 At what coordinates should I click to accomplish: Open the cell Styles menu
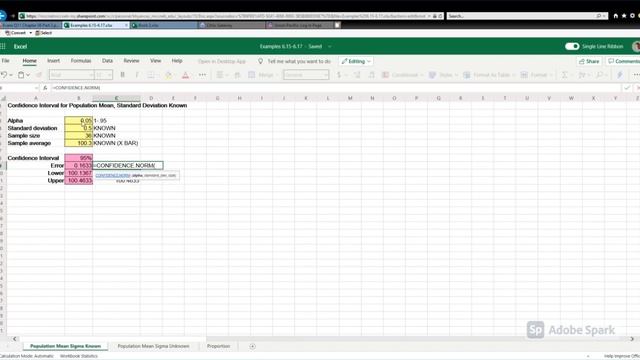(x=442, y=75)
